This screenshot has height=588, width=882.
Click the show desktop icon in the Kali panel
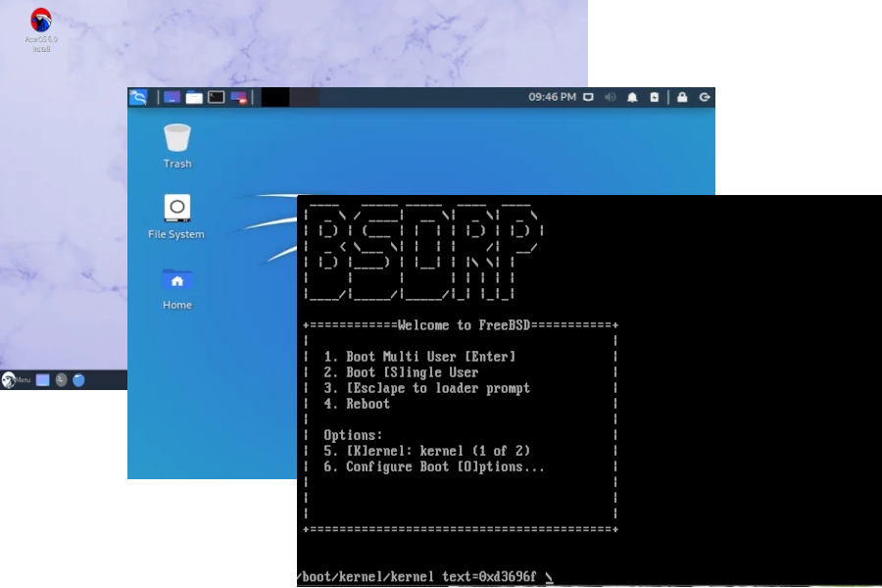pyautogui.click(x=171, y=97)
